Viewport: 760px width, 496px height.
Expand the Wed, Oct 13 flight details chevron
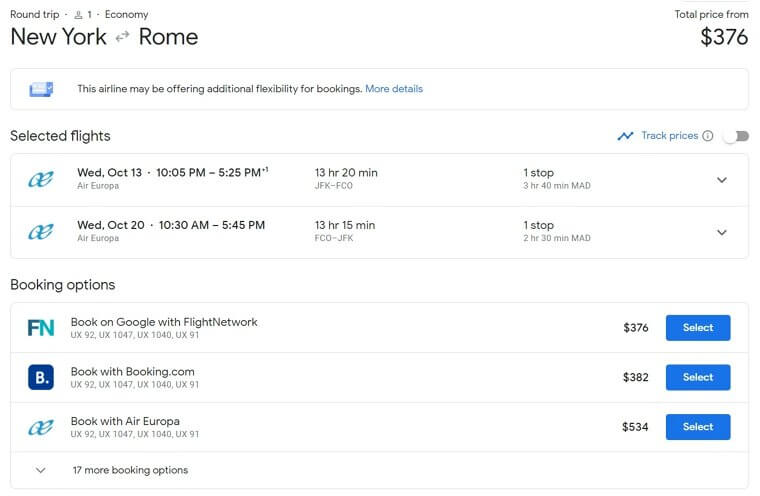point(722,180)
